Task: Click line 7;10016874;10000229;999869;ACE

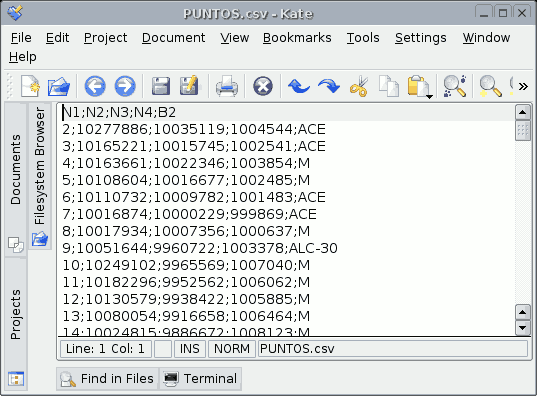Action: point(189,214)
